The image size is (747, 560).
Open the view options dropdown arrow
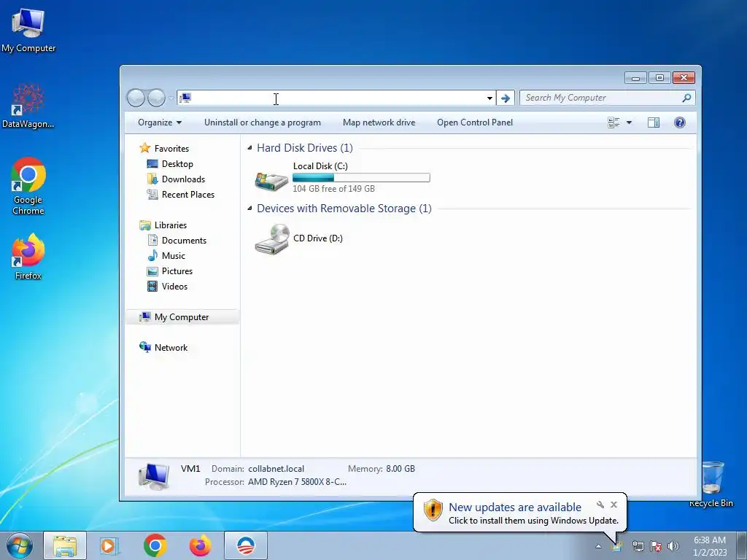click(x=629, y=122)
